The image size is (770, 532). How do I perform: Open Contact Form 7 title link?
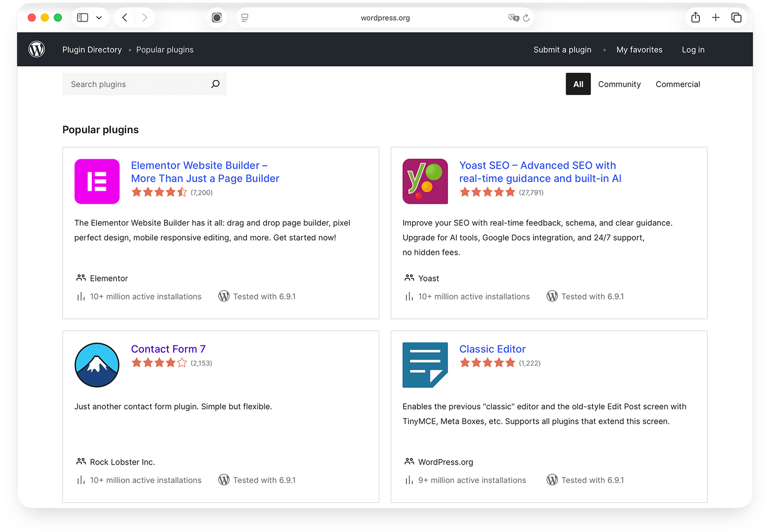[x=168, y=349]
